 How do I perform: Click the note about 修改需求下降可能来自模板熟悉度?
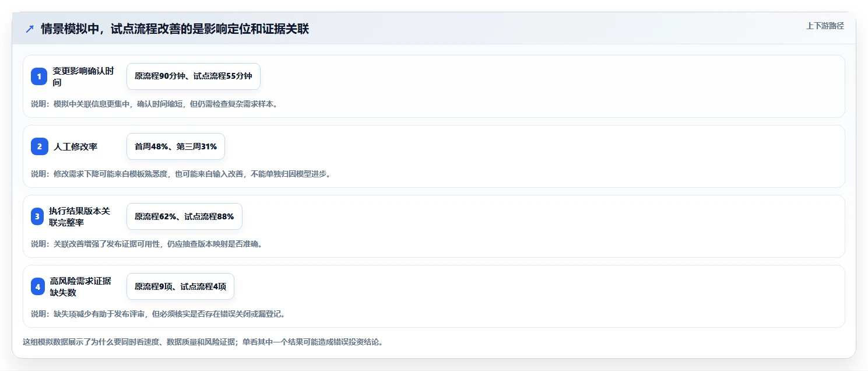(181, 174)
